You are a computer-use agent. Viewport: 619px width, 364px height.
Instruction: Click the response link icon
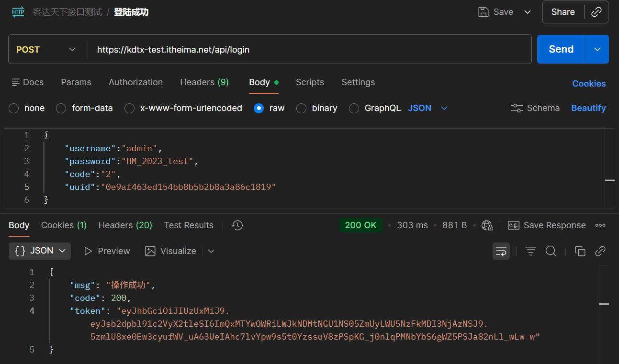coord(600,251)
